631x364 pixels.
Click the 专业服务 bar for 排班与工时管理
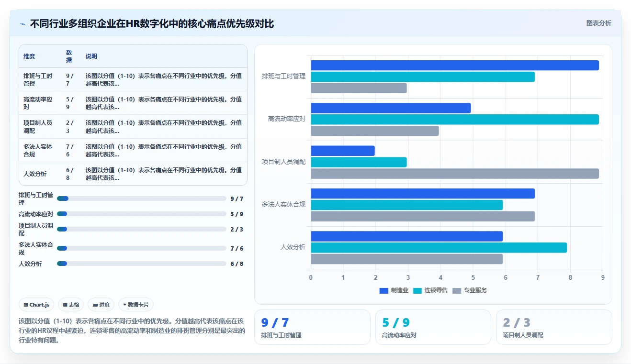pyautogui.click(x=359, y=88)
